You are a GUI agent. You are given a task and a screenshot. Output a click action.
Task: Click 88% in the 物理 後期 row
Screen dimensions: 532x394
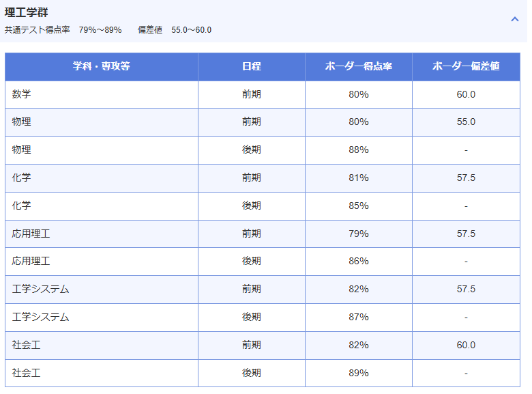coord(359,150)
